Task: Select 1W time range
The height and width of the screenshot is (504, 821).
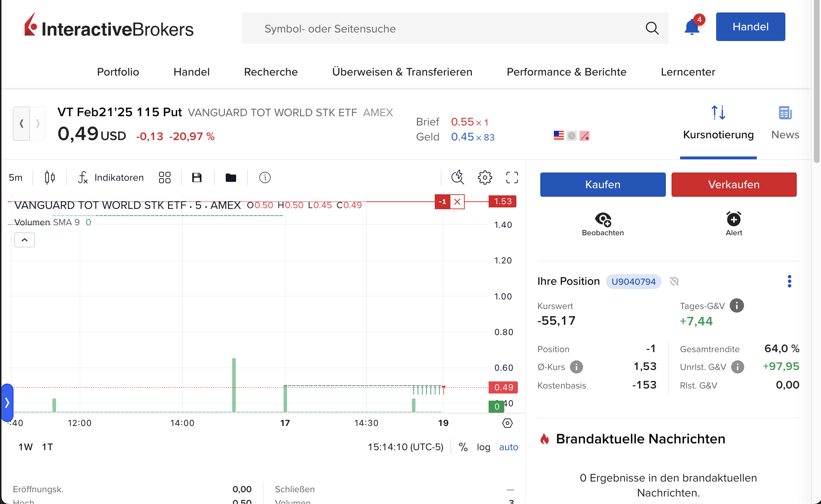Action: click(26, 447)
